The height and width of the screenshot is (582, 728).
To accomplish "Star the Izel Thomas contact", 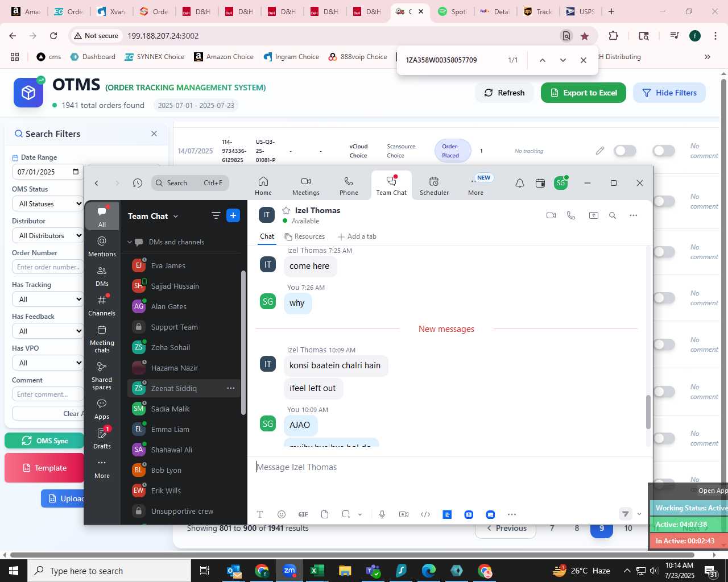I will (286, 210).
